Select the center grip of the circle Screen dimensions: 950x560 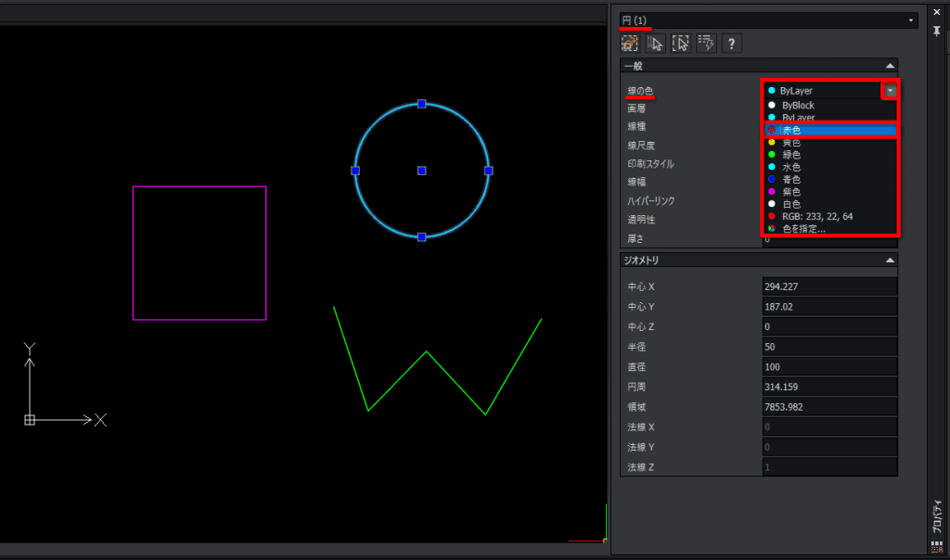pos(422,171)
